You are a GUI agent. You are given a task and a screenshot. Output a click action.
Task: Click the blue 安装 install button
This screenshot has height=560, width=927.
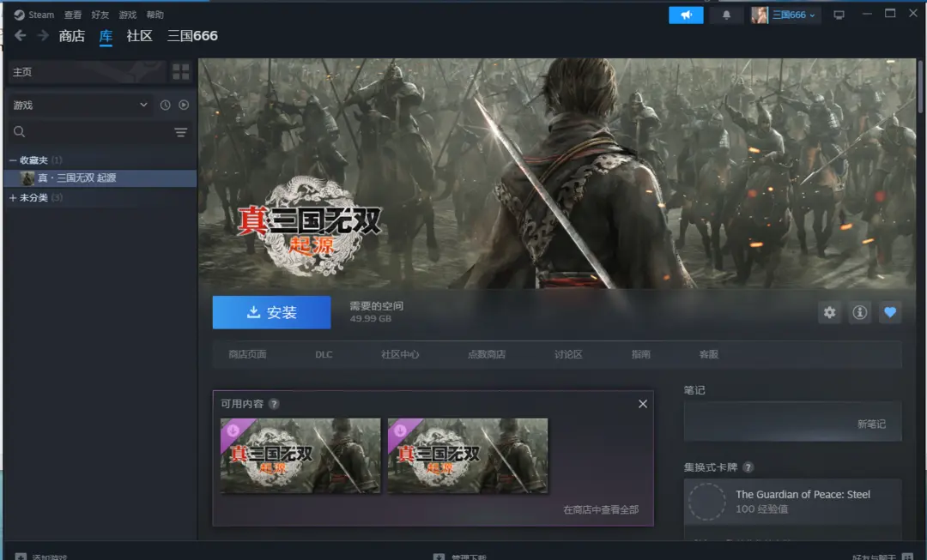point(271,312)
